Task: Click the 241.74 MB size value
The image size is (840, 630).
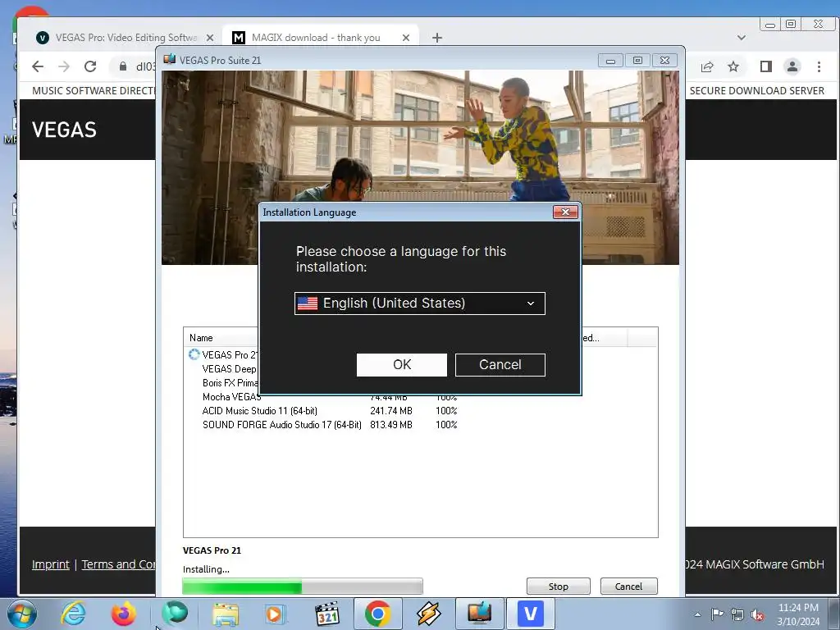Action: click(x=391, y=411)
